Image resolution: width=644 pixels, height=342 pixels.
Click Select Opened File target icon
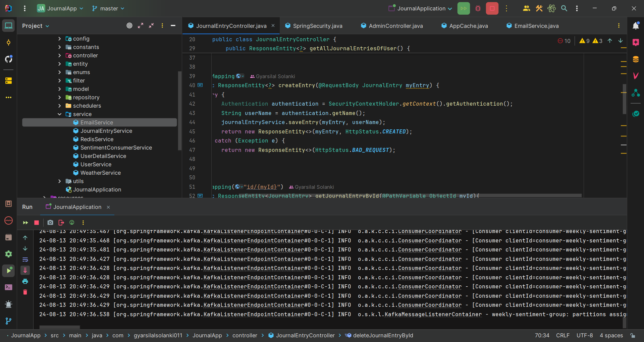tap(129, 26)
